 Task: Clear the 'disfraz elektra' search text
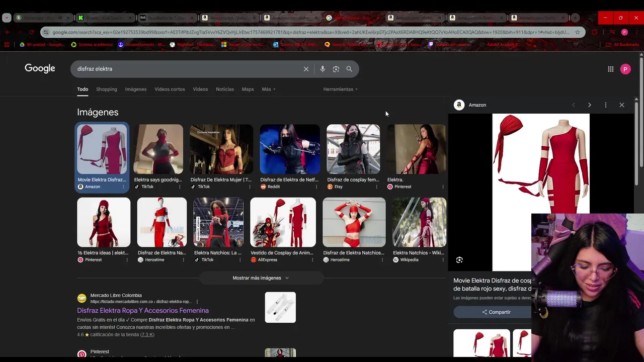click(306, 69)
